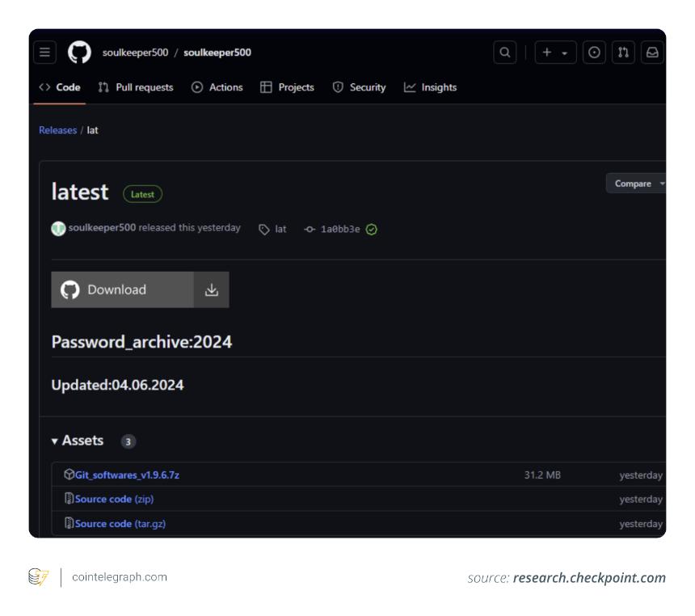This screenshot has height=616, width=695.
Task: Click the package icon beside Git_softwares_v1.9.6.7z
Action: click(69, 474)
